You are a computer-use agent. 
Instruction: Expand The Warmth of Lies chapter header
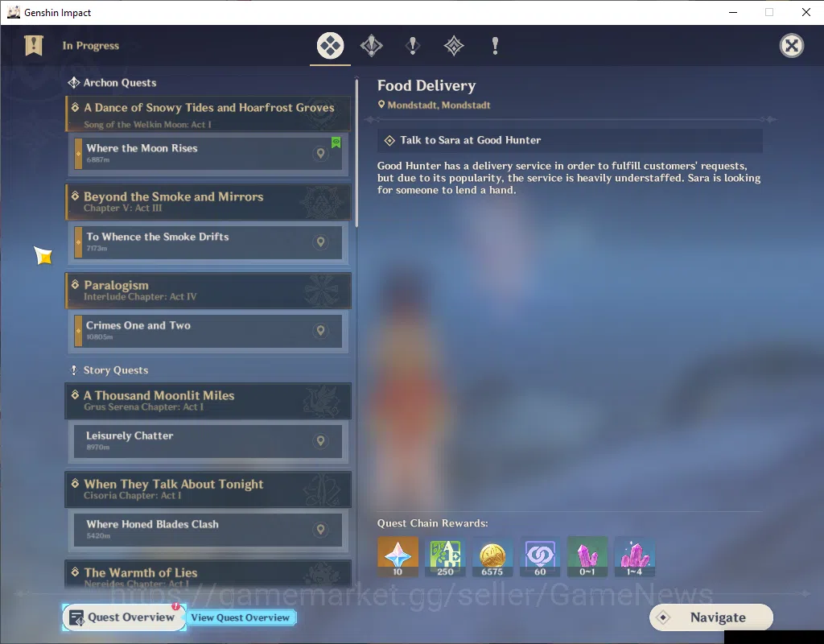point(208,574)
